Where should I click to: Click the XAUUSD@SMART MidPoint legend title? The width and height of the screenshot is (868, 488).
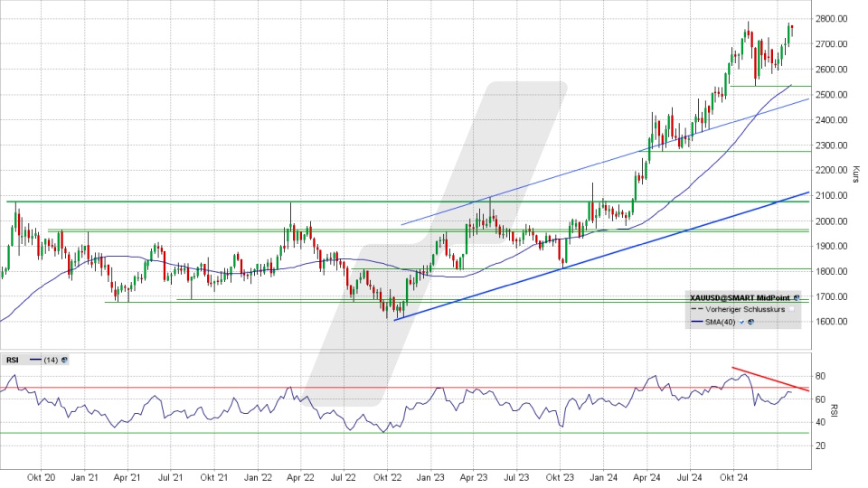point(741,297)
